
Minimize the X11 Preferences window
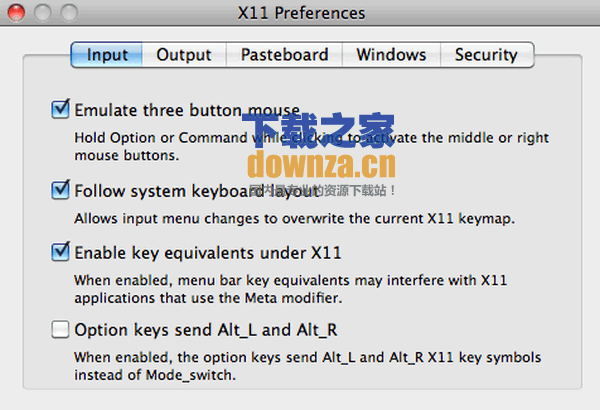42,13
